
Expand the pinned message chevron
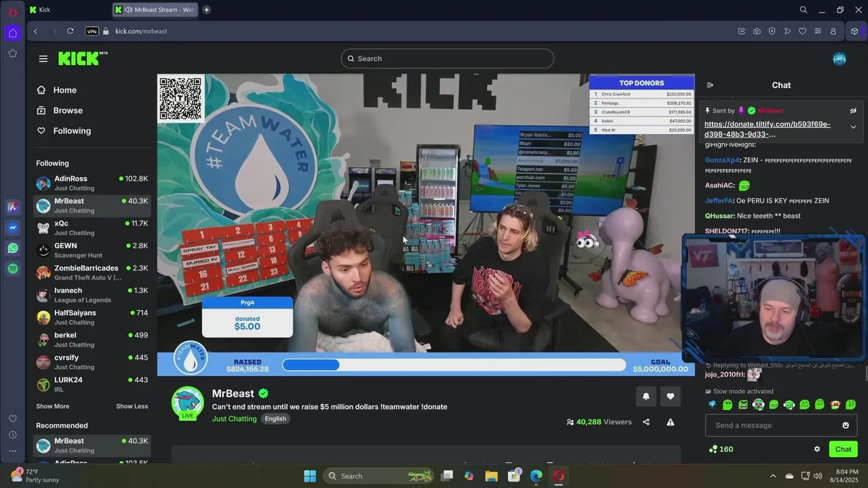click(x=853, y=127)
